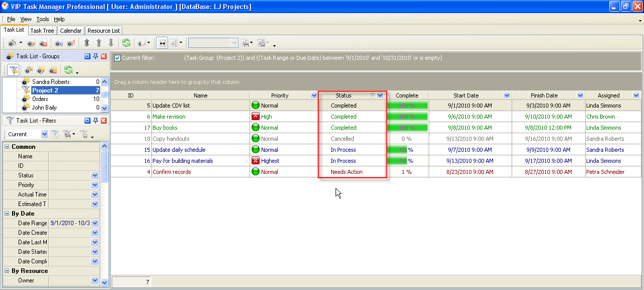Click the Move Task Down arrow icon
644x290 pixels.
(x=111, y=43)
